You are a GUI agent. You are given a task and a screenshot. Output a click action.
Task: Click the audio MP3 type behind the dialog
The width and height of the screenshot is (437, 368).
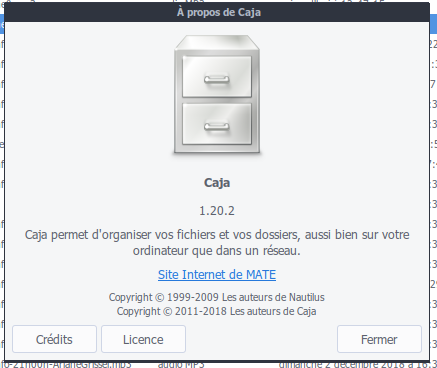click(181, 364)
